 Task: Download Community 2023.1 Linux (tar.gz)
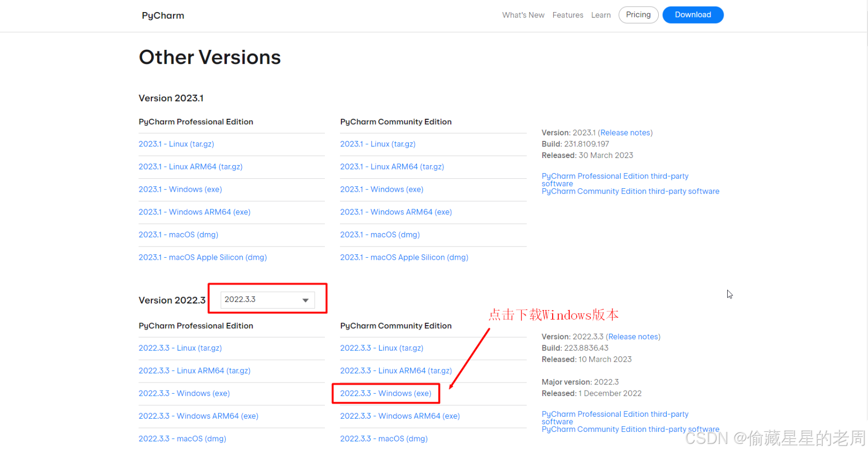pos(378,144)
